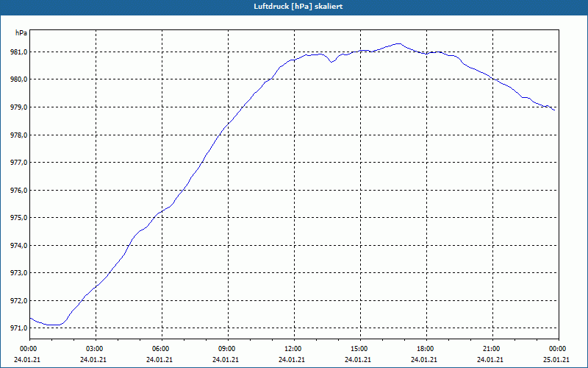Select the 973,0 y-axis tick label

click(x=19, y=272)
